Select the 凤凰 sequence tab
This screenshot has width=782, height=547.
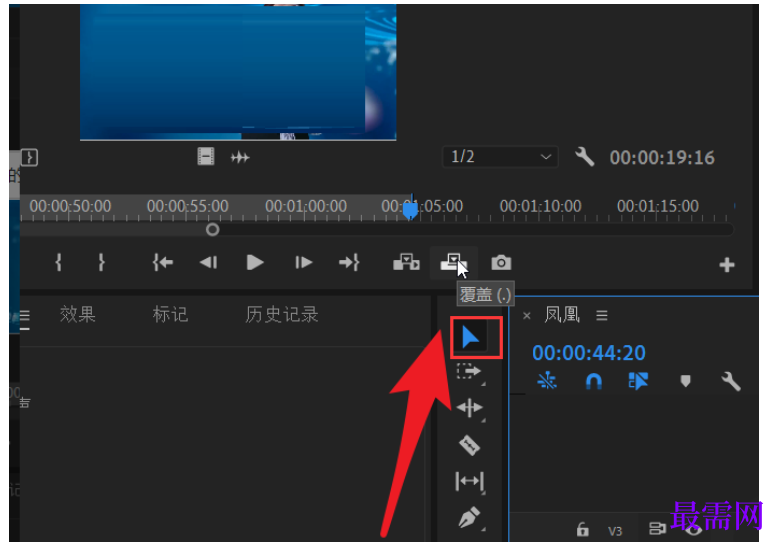click(562, 315)
